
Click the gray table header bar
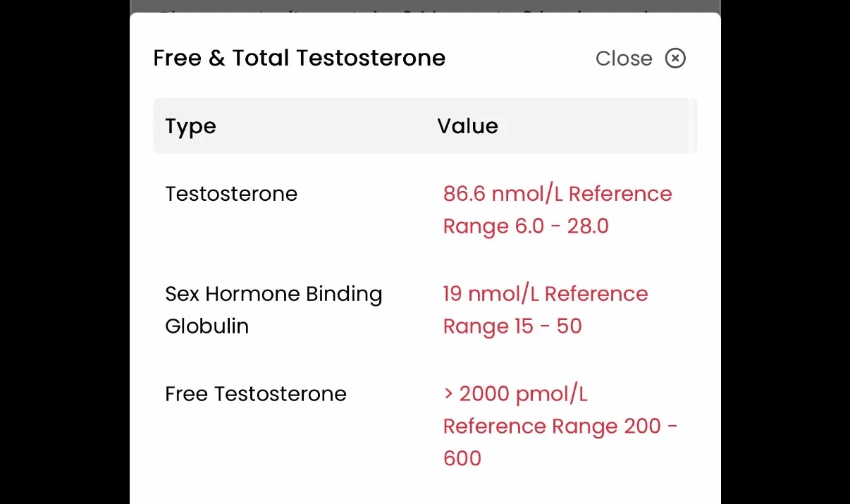tap(425, 125)
